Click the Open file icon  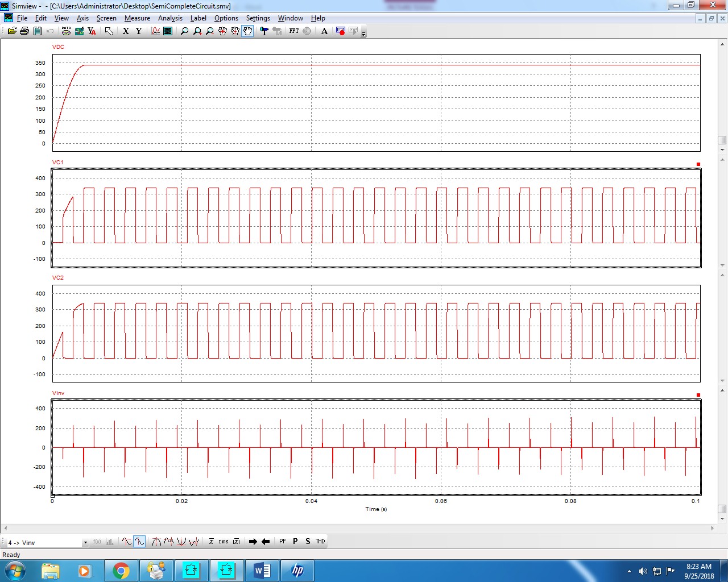coord(12,31)
